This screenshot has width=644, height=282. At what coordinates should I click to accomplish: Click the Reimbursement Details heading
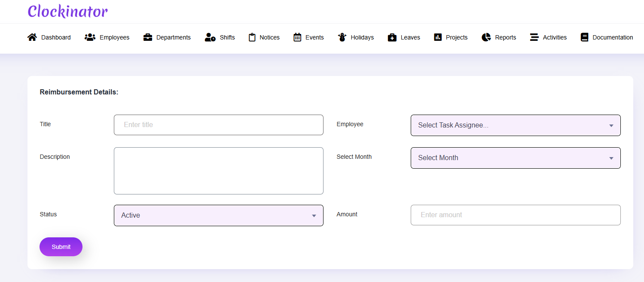79,92
